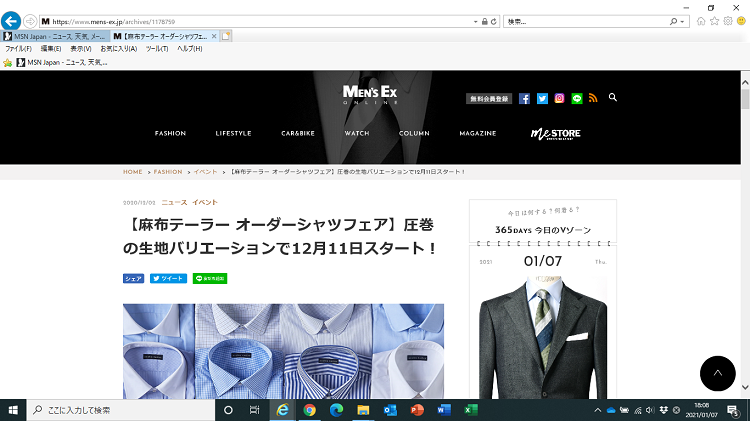Click the vertical scrollbar thumb
750x421 pixels.
tap(745, 99)
